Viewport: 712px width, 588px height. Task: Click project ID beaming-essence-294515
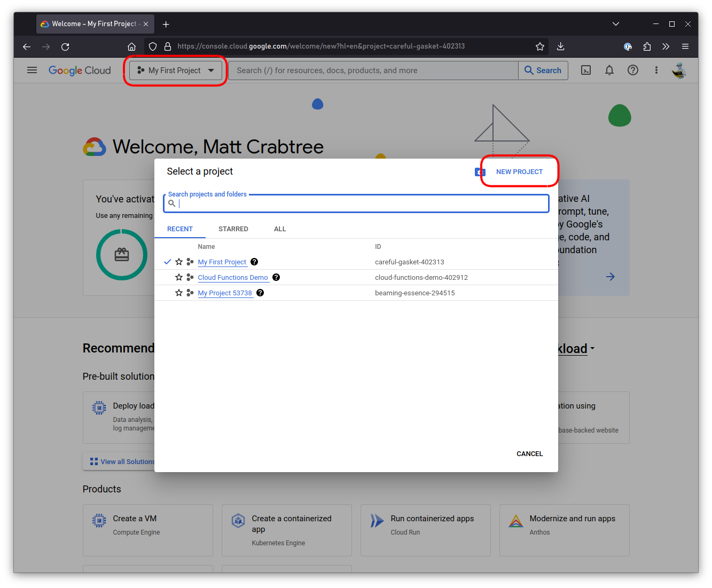point(415,293)
